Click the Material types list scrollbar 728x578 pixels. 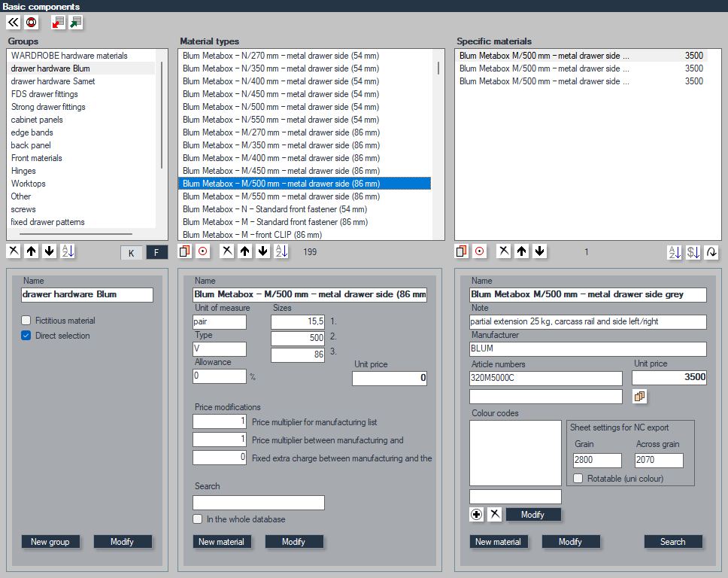click(x=438, y=68)
